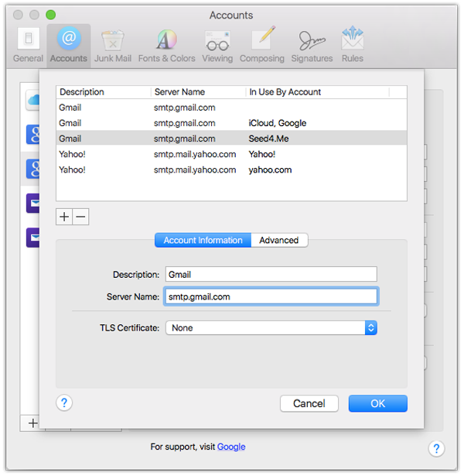The image size is (464, 476).
Task: Open the Signatures preferences pane
Action: click(312, 45)
